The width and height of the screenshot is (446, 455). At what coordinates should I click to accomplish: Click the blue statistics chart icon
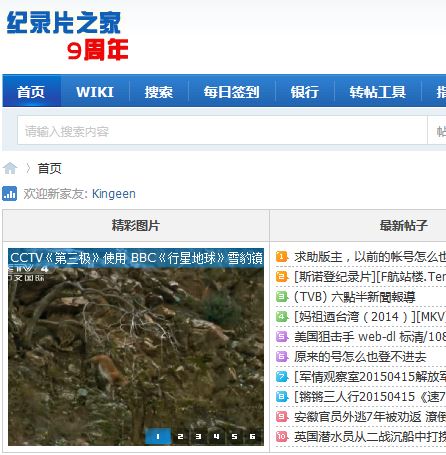point(9,194)
